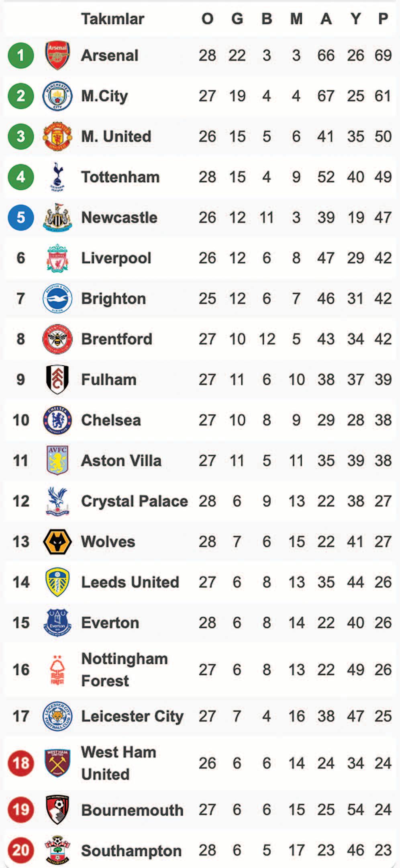
Task: Open the Crystal Palace team link
Action: (135, 501)
